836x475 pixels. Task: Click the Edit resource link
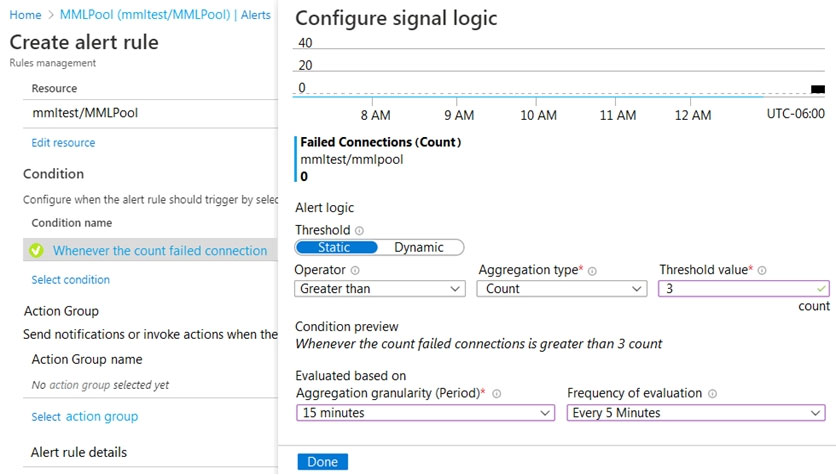tap(63, 142)
